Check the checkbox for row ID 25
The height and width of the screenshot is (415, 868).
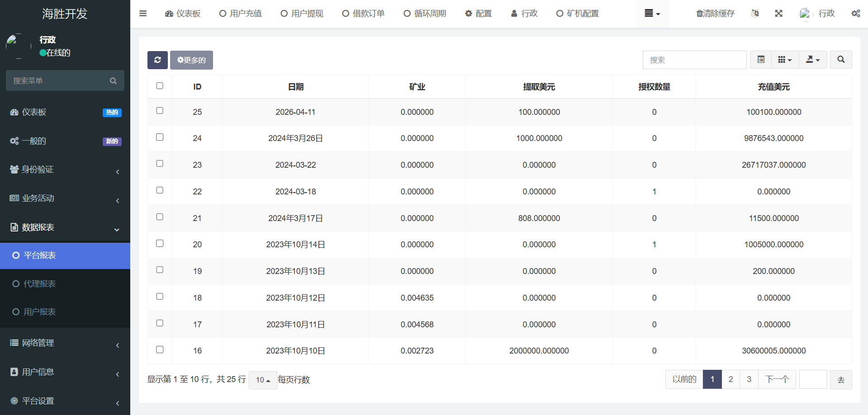pyautogui.click(x=160, y=111)
